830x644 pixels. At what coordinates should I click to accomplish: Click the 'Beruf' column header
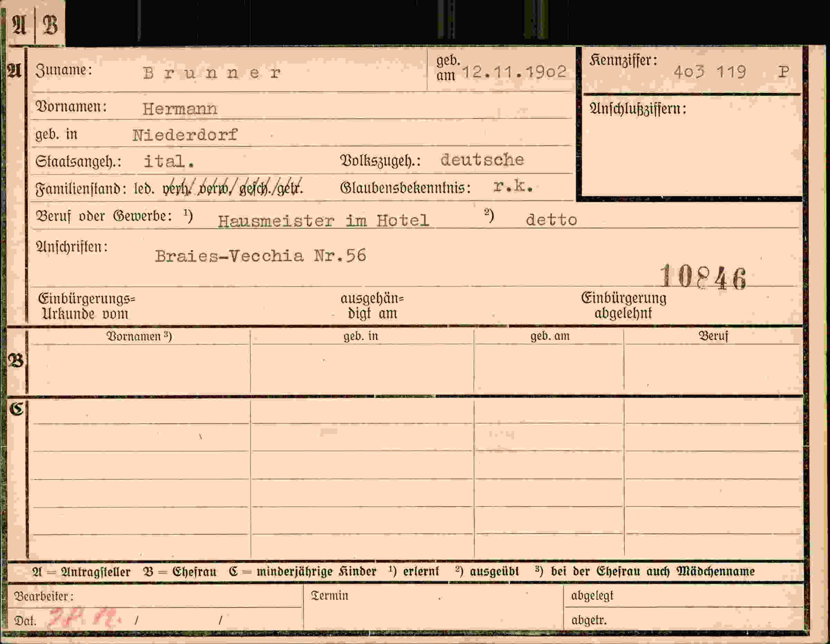(x=713, y=336)
